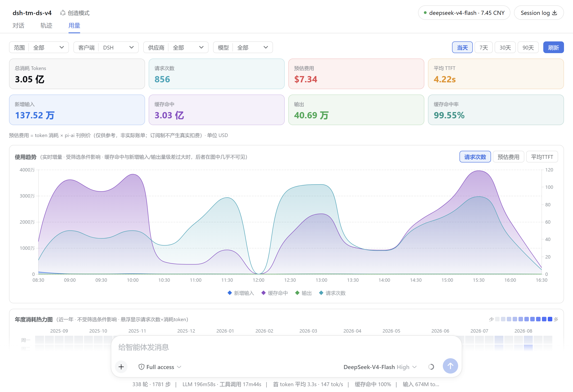Image resolution: width=573 pixels, height=392 pixels.
Task: Click the 刷新 refresh button
Action: coord(553,47)
